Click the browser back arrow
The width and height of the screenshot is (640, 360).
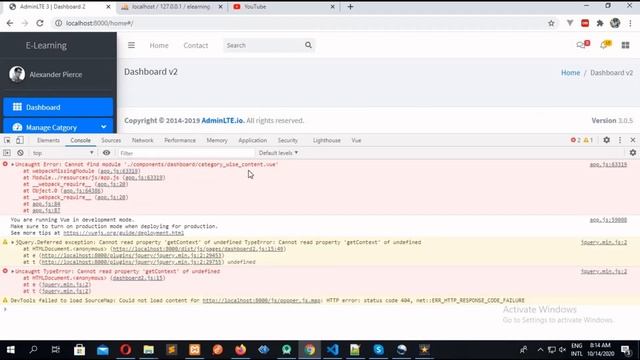10,23
